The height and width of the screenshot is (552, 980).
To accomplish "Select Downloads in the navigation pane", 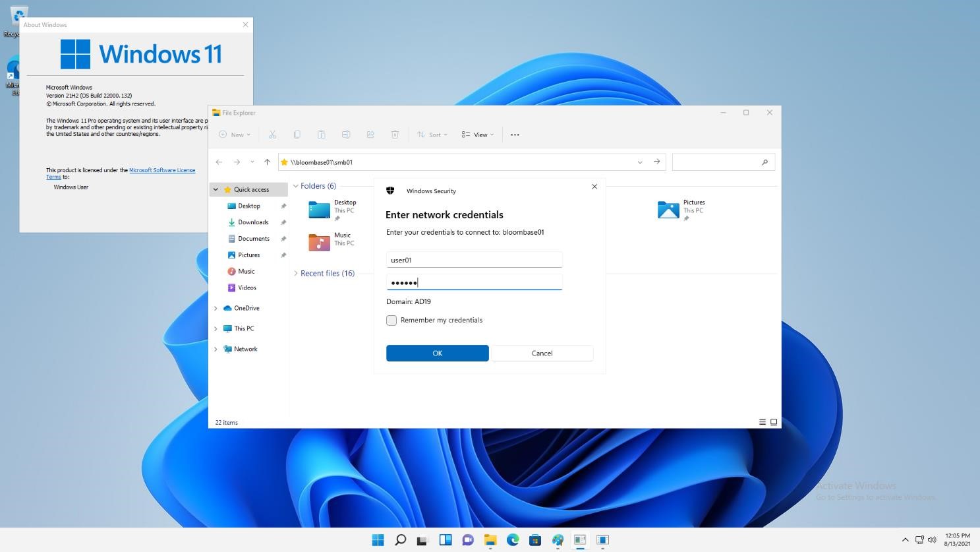I will coord(253,222).
